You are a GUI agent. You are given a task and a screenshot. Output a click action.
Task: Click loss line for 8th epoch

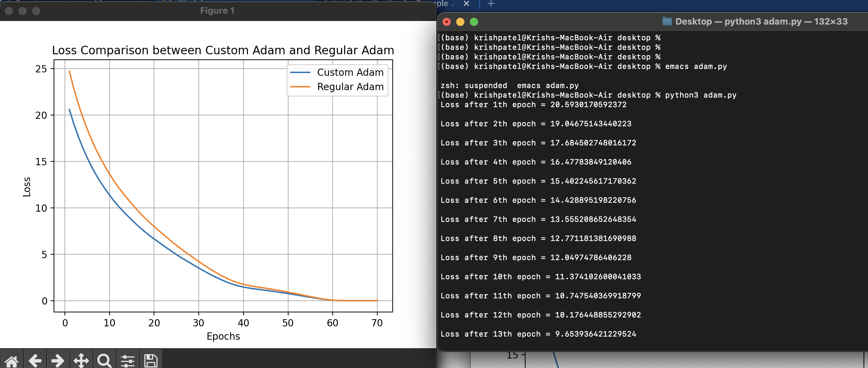(x=538, y=238)
